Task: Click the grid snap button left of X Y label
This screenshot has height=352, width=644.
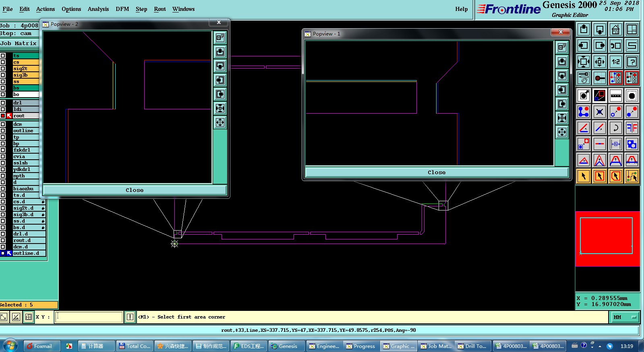Action: pos(29,317)
